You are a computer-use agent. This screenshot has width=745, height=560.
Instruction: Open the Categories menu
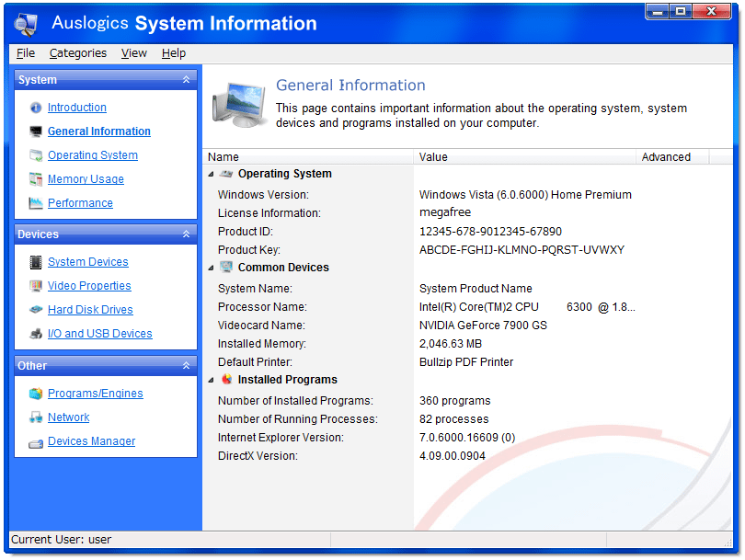tap(78, 53)
